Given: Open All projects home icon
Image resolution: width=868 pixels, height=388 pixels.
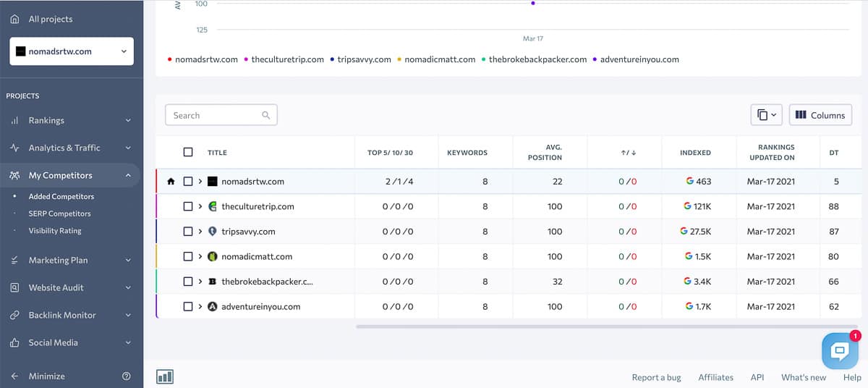Looking at the screenshot, I should pyautogui.click(x=14, y=19).
